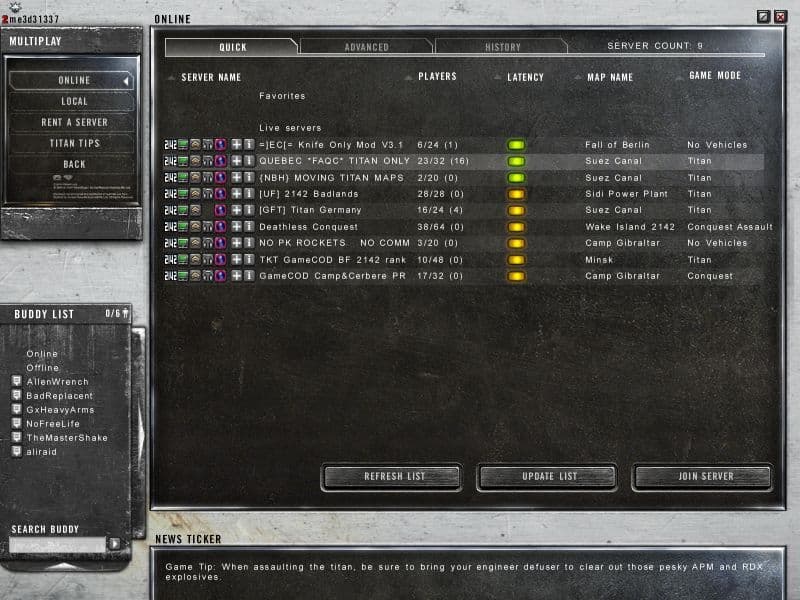Select Online in Multiplay menu
This screenshot has height=600, width=800.
coord(71,81)
